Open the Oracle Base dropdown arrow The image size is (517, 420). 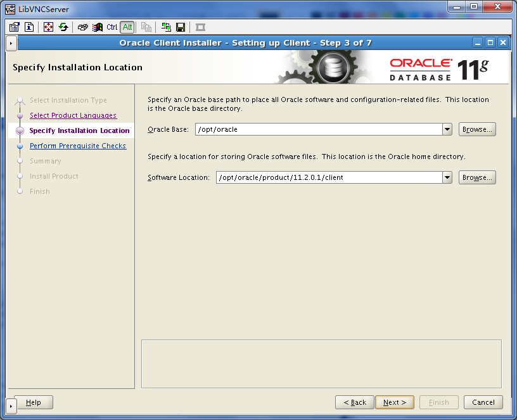(447, 129)
